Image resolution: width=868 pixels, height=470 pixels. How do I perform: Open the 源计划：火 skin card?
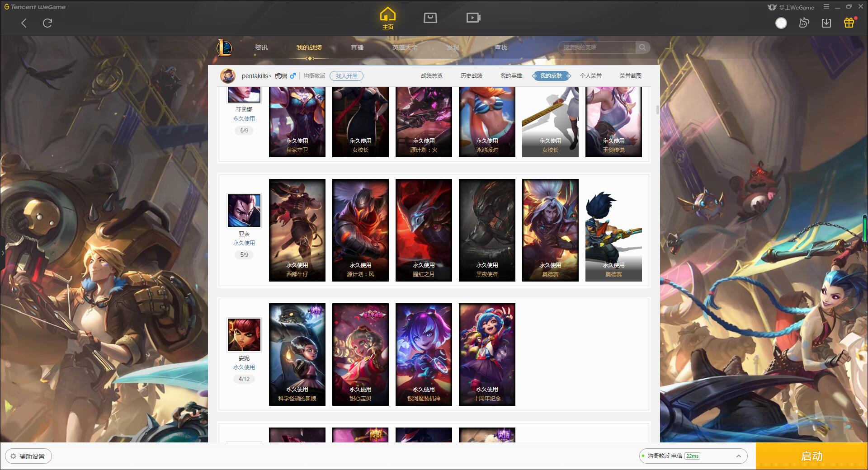pyautogui.click(x=424, y=122)
